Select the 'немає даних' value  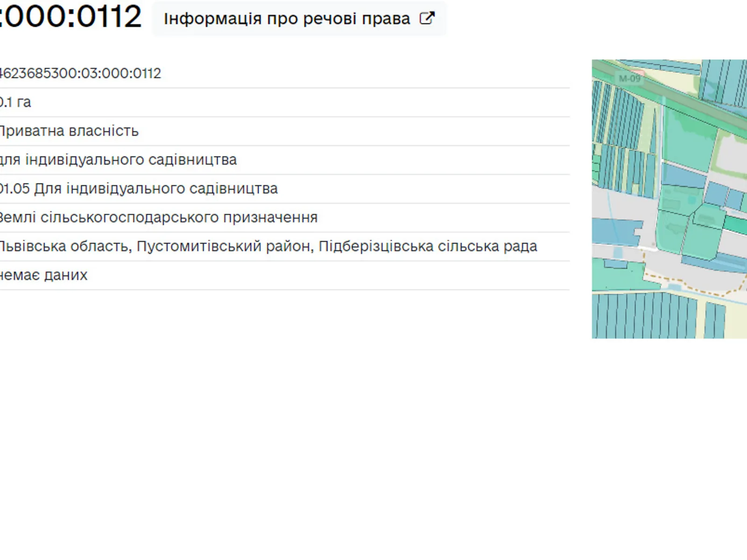pos(43,275)
